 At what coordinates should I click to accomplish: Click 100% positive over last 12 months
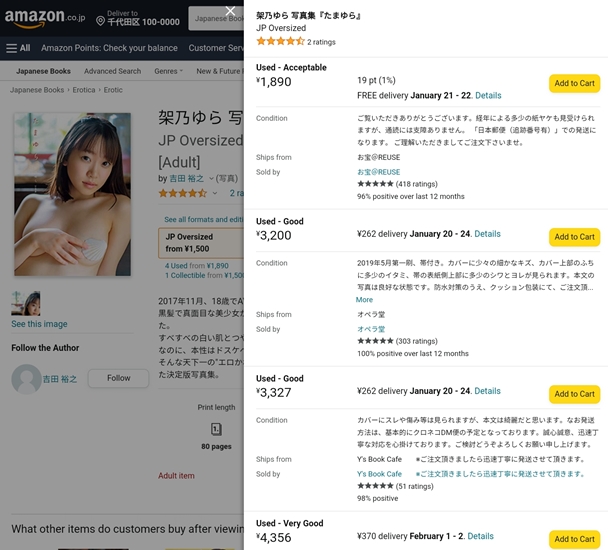(x=413, y=353)
